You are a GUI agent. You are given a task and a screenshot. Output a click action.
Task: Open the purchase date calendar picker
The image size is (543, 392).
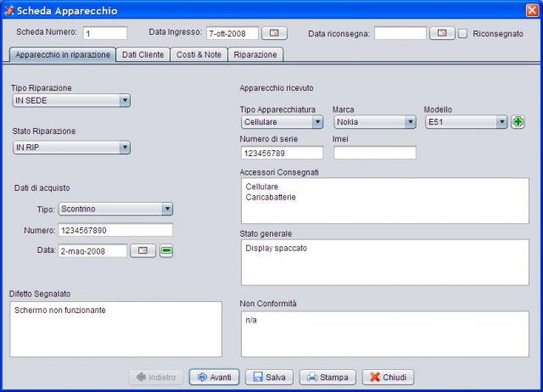tap(143, 250)
